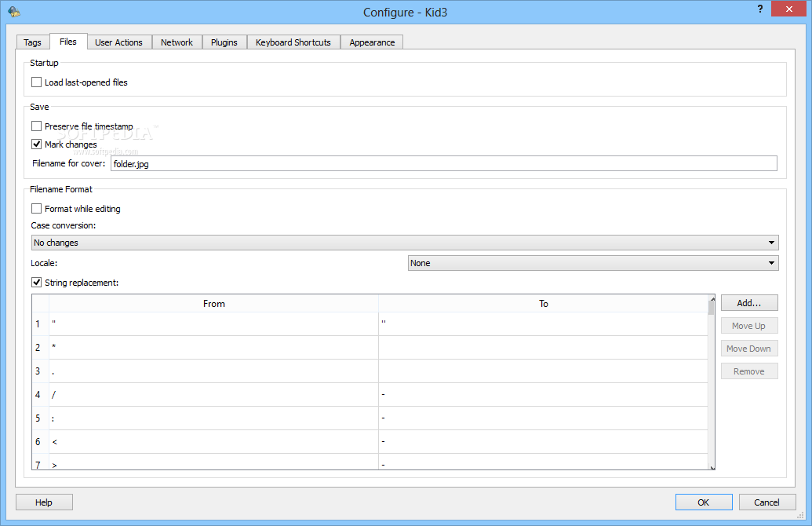
Task: Switch to the Tags tab
Action: coord(33,42)
